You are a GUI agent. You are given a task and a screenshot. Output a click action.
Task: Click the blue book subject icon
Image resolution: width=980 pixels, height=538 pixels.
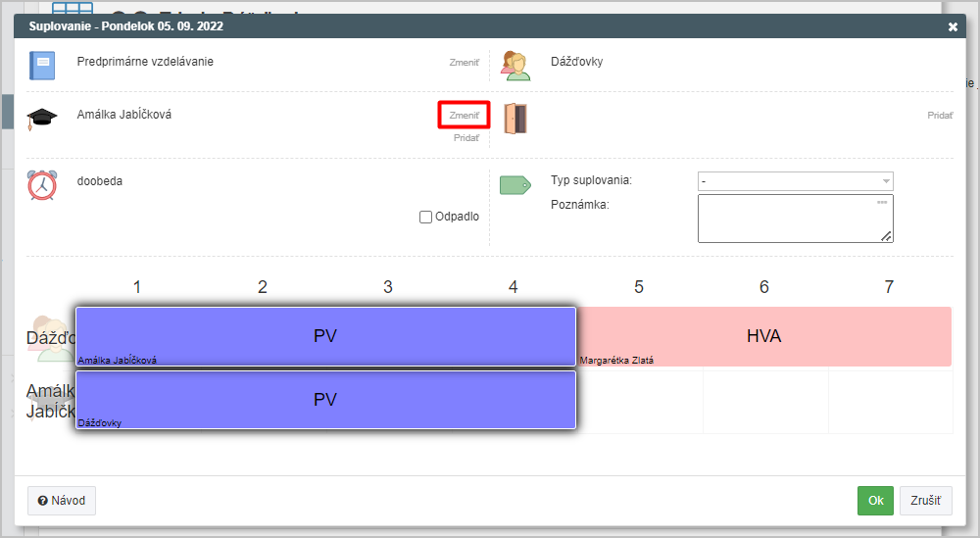[42, 66]
